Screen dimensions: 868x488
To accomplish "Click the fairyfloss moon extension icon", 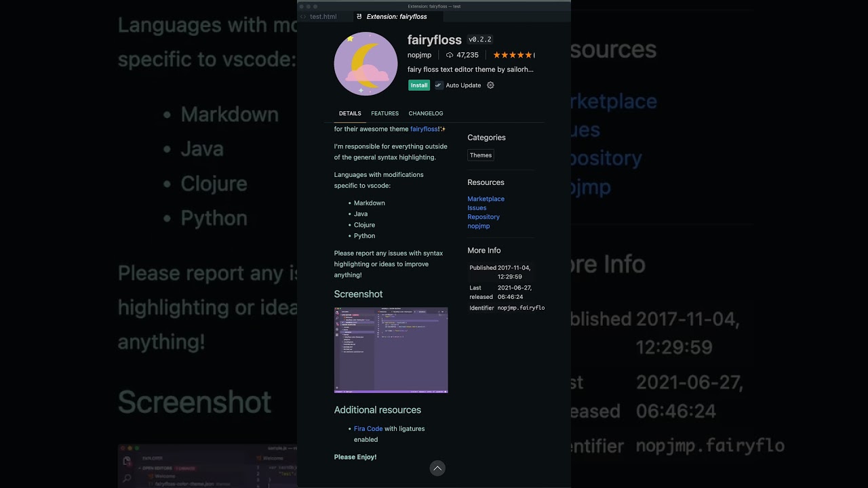I will click(x=366, y=64).
